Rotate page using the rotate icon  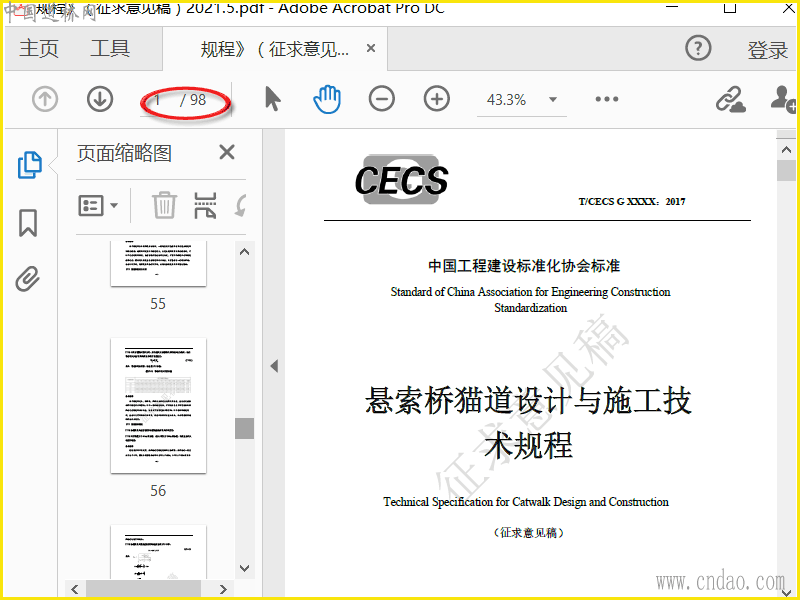pos(241,205)
